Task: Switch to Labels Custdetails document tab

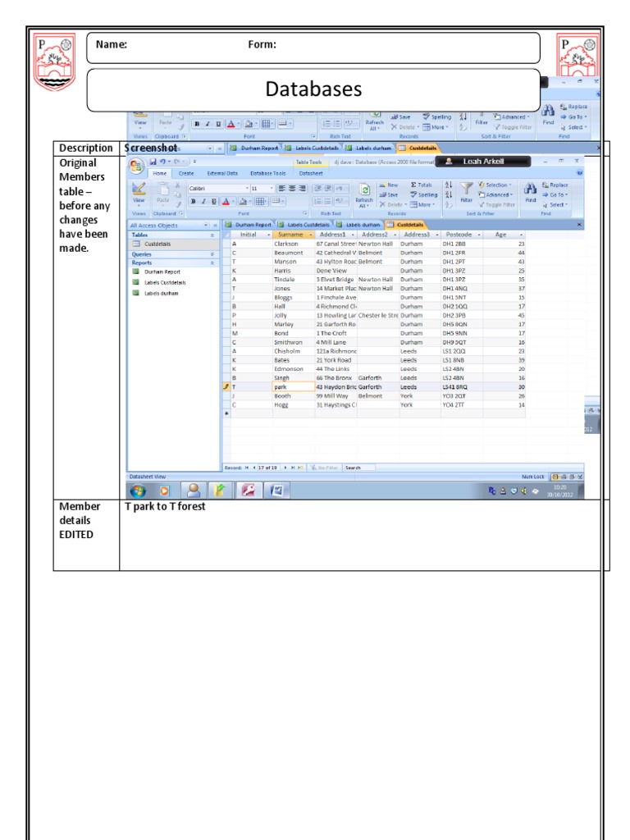Action: point(304,225)
